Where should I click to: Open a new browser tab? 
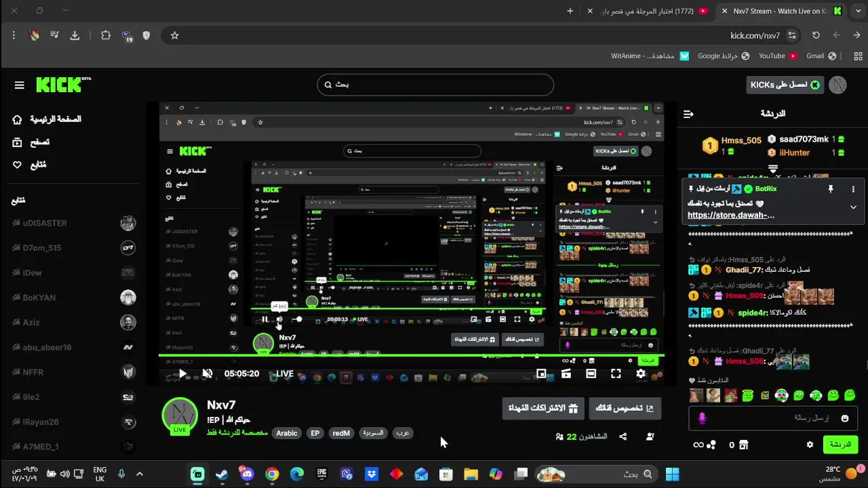click(570, 11)
